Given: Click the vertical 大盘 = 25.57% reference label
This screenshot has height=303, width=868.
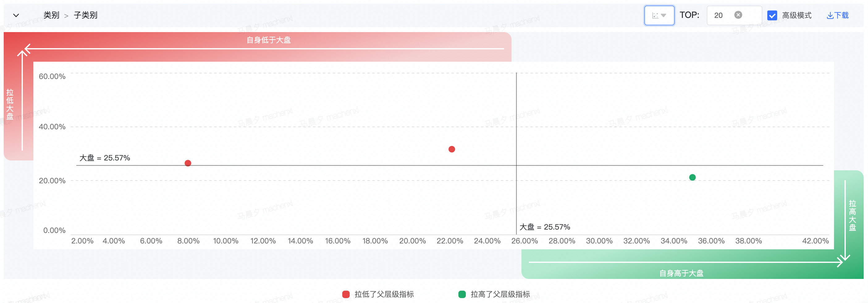Looking at the screenshot, I should pos(545,227).
